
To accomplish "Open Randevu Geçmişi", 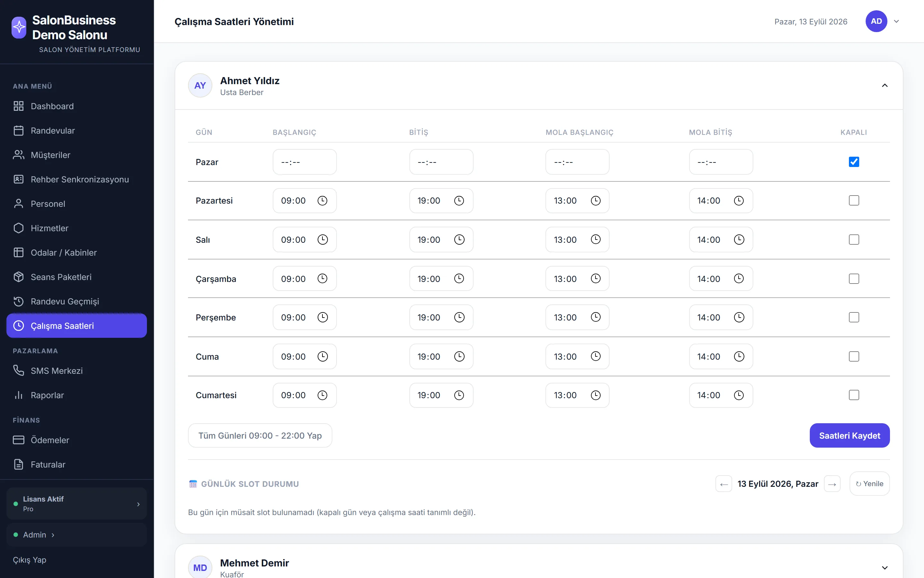I will pos(77,302).
